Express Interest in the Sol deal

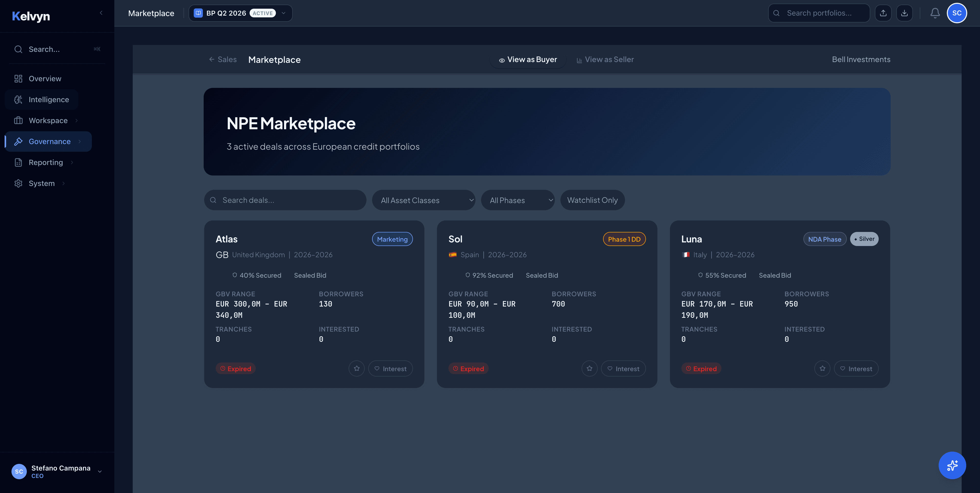point(623,368)
